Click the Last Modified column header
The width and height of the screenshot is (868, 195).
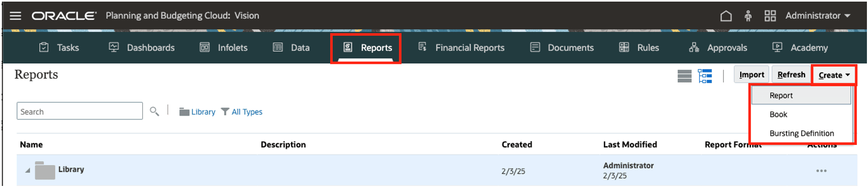(x=630, y=144)
